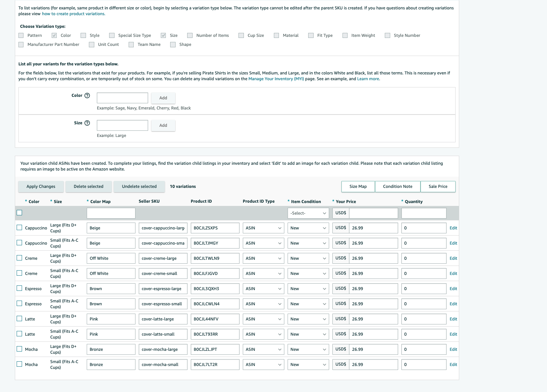Click Seller SKU field cover-creme-small
The width and height of the screenshot is (547, 392).
163,273
